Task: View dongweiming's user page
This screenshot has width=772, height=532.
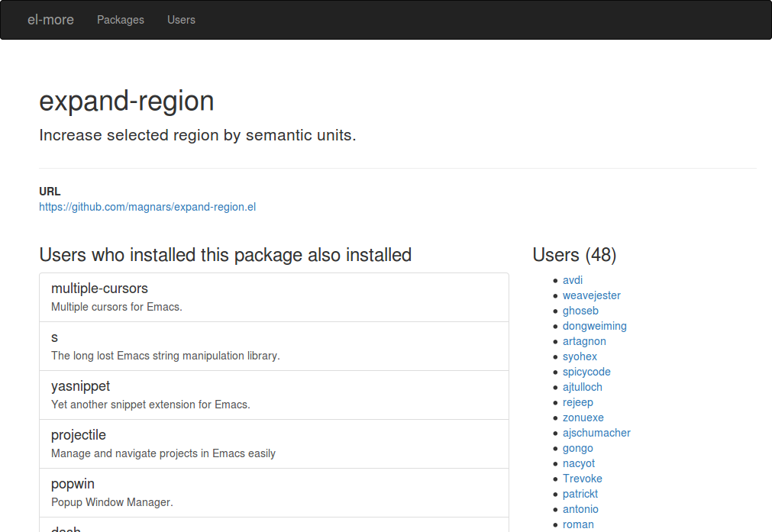Action: pos(595,326)
